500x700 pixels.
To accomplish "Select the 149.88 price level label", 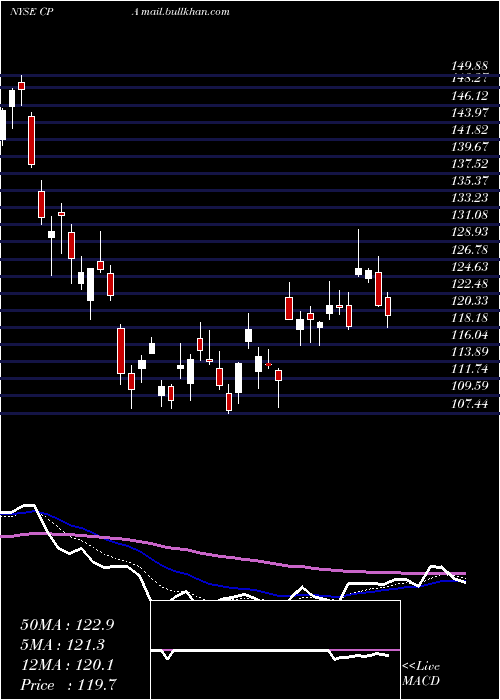I will [x=470, y=67].
